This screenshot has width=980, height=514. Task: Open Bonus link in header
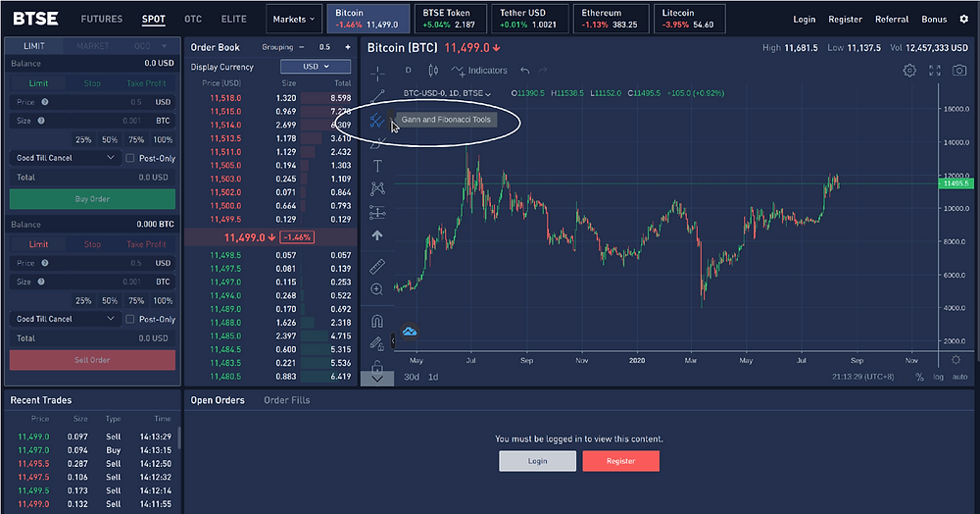click(934, 19)
